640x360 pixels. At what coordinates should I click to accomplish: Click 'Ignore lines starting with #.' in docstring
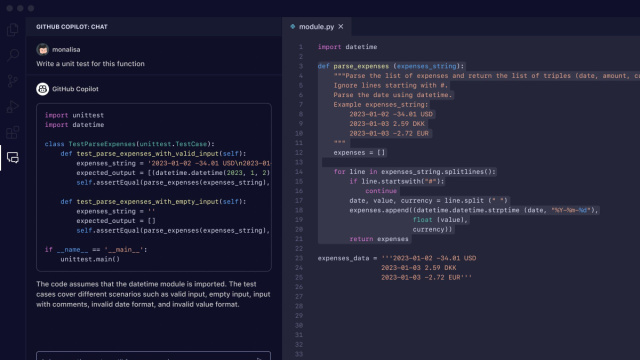click(391, 85)
